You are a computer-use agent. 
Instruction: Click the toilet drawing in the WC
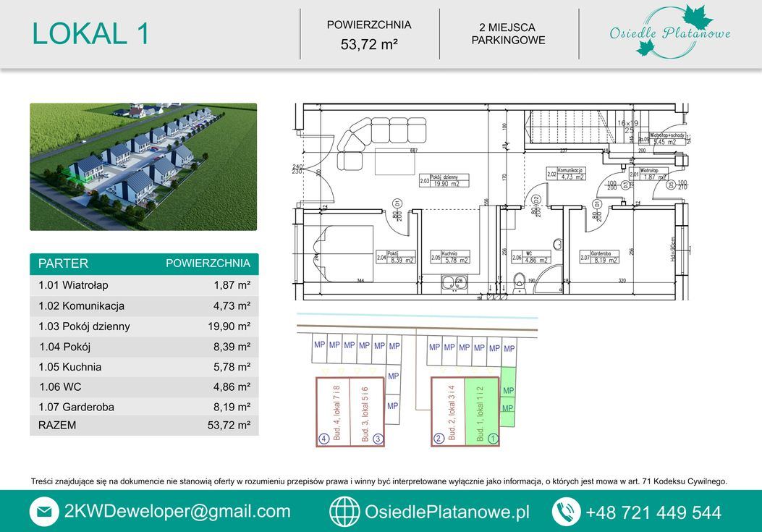(520, 284)
